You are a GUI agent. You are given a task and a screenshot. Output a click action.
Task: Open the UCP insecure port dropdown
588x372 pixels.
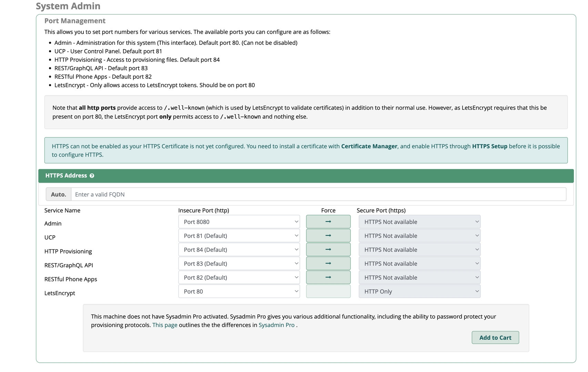tap(239, 236)
